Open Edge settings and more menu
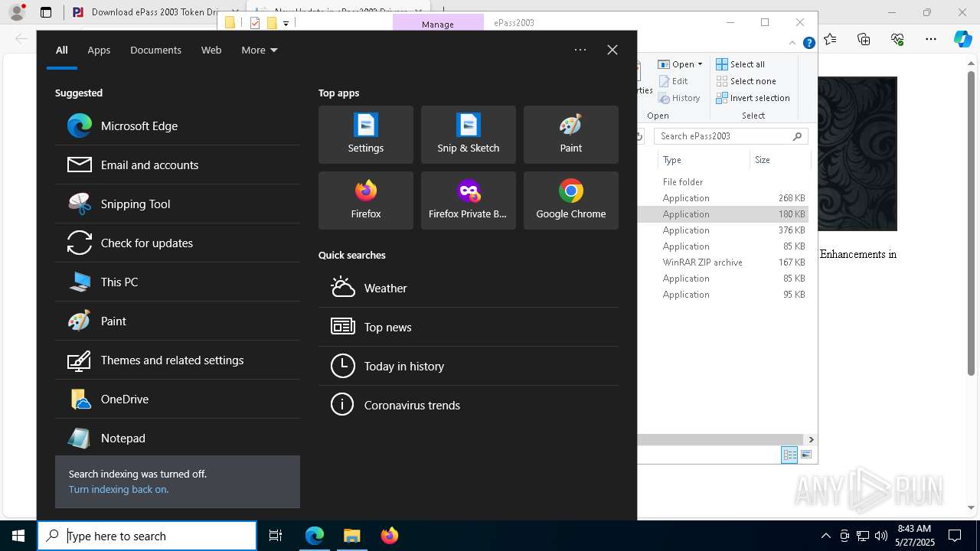Image resolution: width=980 pixels, height=551 pixels. pos(931,38)
